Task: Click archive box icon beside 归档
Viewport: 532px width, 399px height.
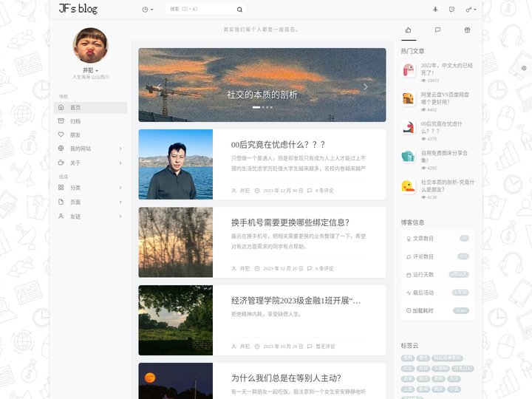Action: click(61, 120)
